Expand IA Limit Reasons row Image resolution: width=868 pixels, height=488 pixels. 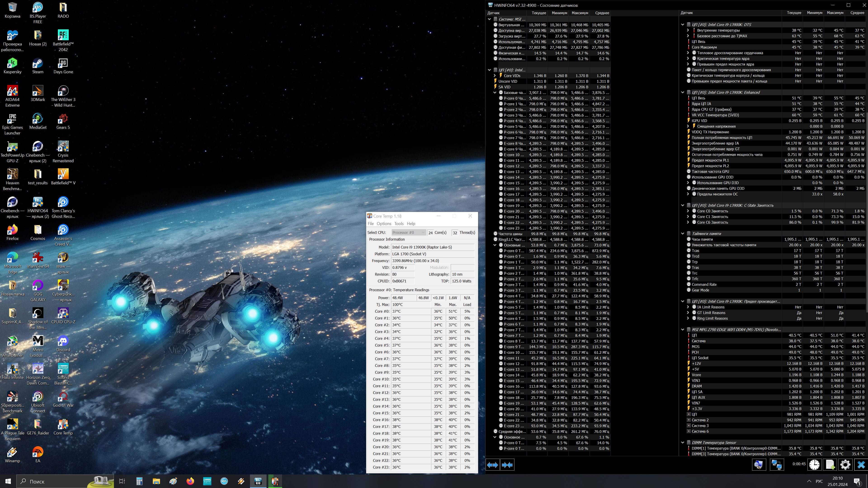coord(688,307)
